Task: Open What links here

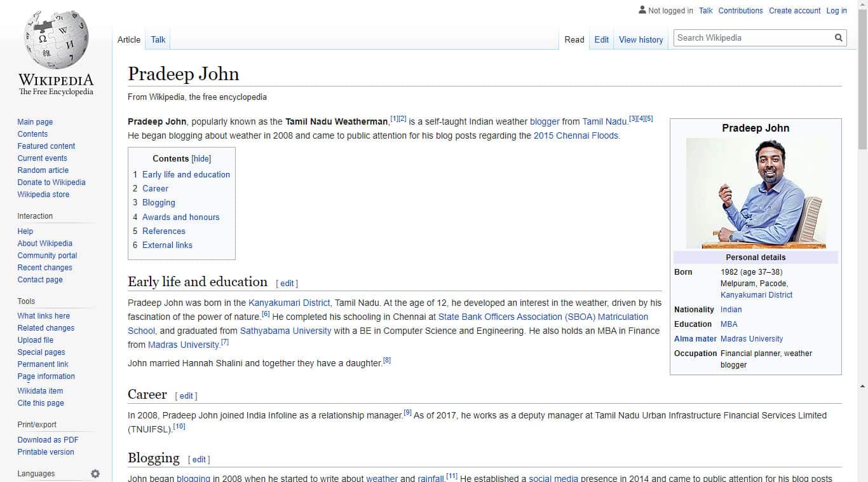Action: (44, 316)
